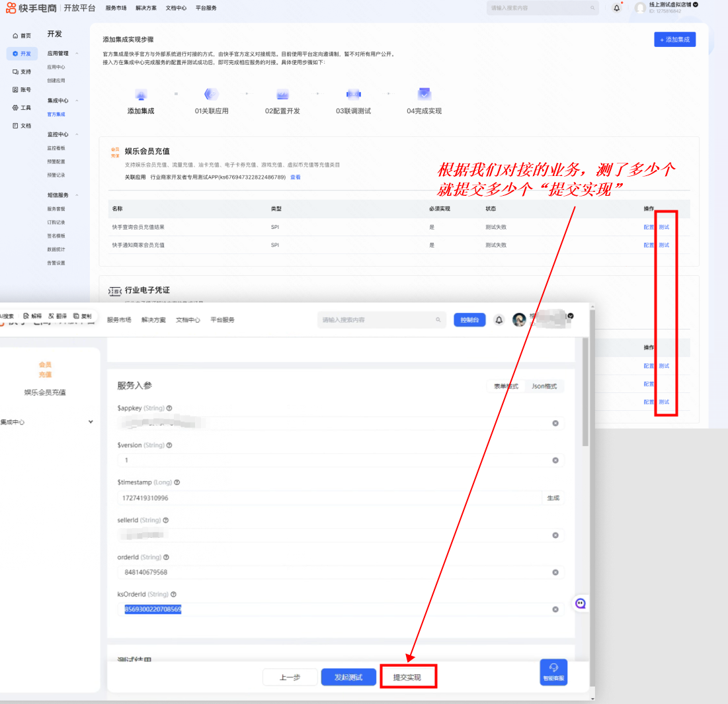Open 监控看板 in the sidebar
728x704 pixels.
[x=56, y=148]
